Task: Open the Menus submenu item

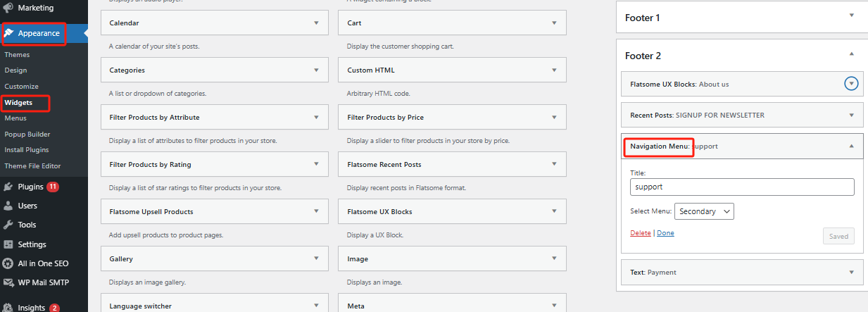Action: coord(15,118)
